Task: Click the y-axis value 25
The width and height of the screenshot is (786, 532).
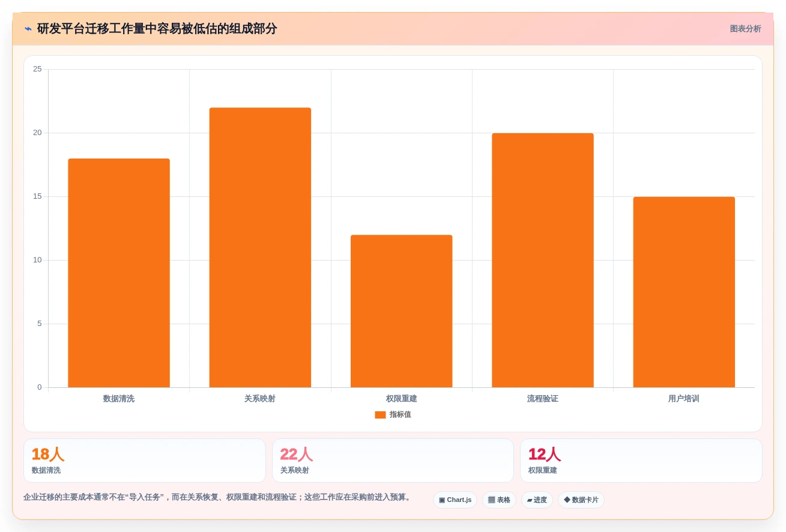Action: click(x=37, y=69)
